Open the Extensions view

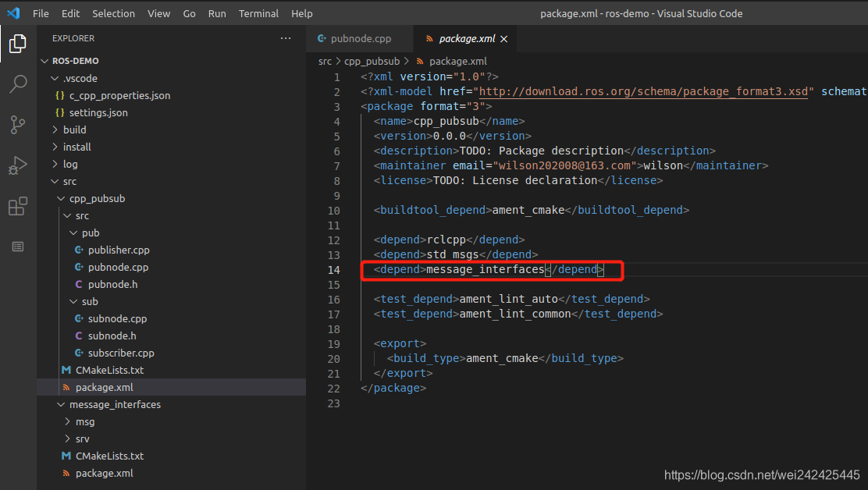18,206
